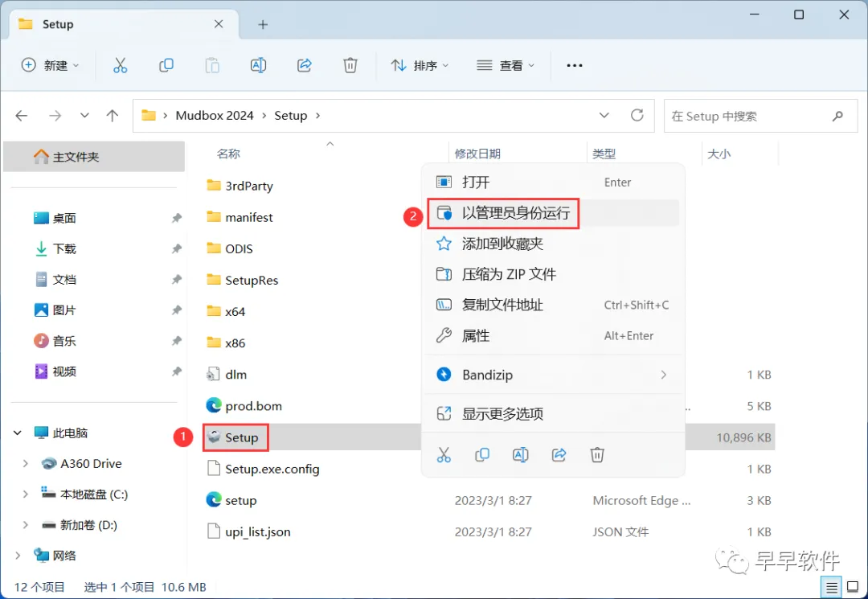868x599 pixels.
Task: Sort by the 修改日期 column header
Action: [x=477, y=154]
